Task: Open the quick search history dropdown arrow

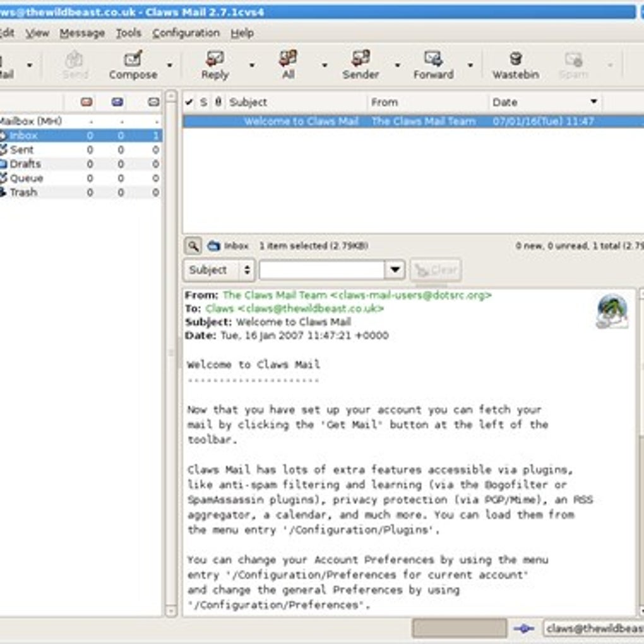Action: coord(395,270)
